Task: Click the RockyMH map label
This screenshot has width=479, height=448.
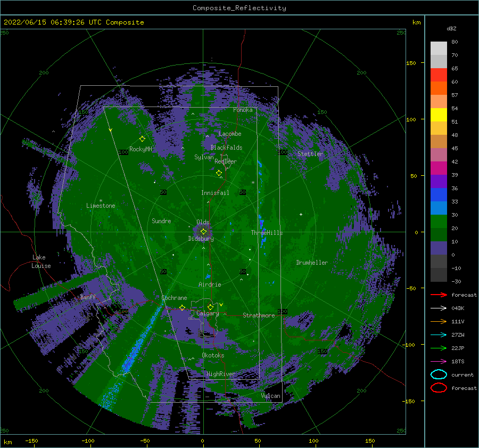Action: (141, 149)
